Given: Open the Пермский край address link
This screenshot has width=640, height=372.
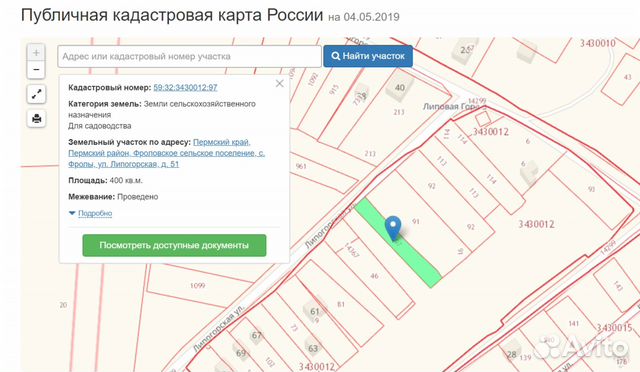Looking at the screenshot, I should click(222, 142).
